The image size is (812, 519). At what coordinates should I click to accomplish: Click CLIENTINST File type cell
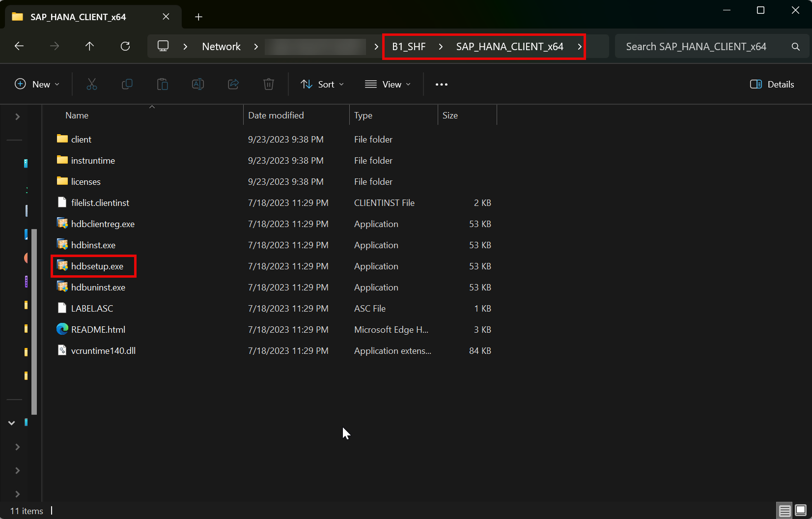(x=384, y=203)
